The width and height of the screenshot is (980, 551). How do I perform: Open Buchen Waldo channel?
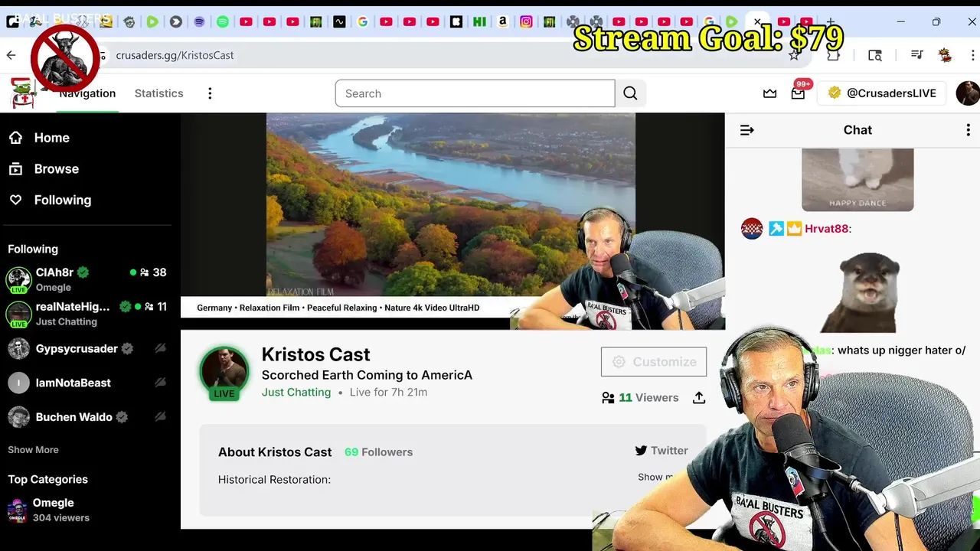[88, 417]
